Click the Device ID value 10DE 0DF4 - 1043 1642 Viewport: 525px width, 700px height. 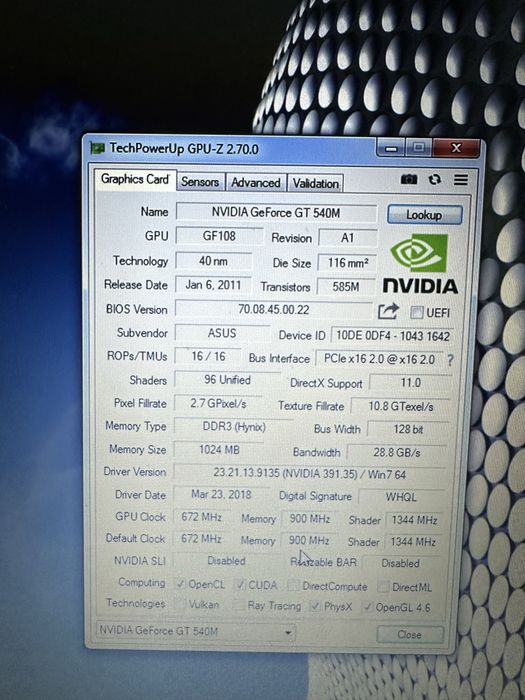(393, 336)
